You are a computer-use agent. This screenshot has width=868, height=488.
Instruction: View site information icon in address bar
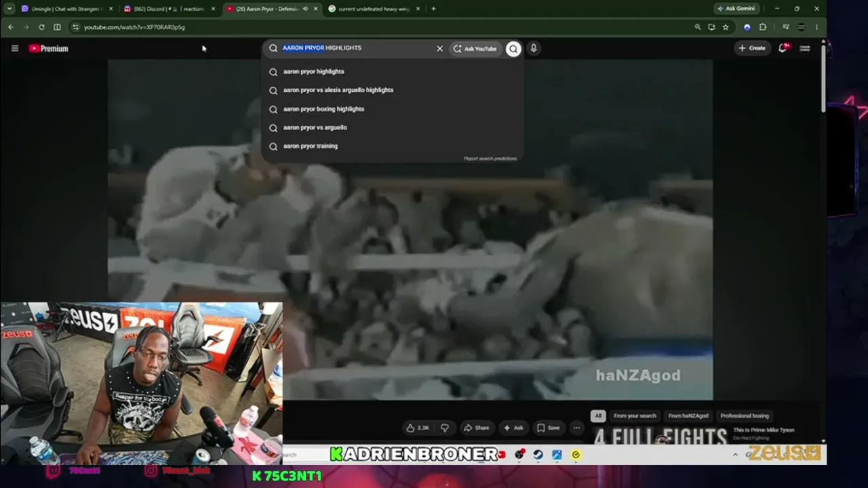tap(75, 27)
